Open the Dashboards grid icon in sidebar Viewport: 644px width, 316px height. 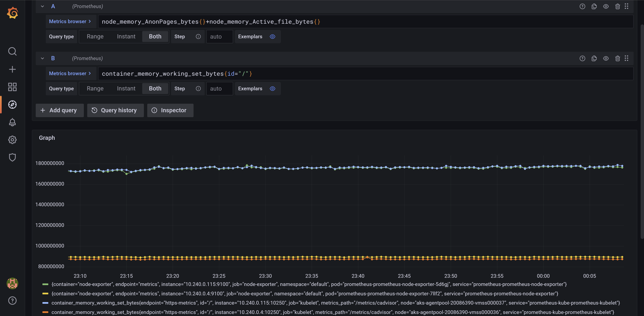click(x=12, y=87)
